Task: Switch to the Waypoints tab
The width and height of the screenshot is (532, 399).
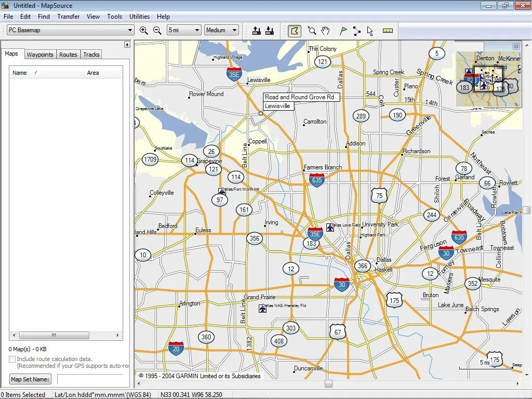Action: click(40, 55)
